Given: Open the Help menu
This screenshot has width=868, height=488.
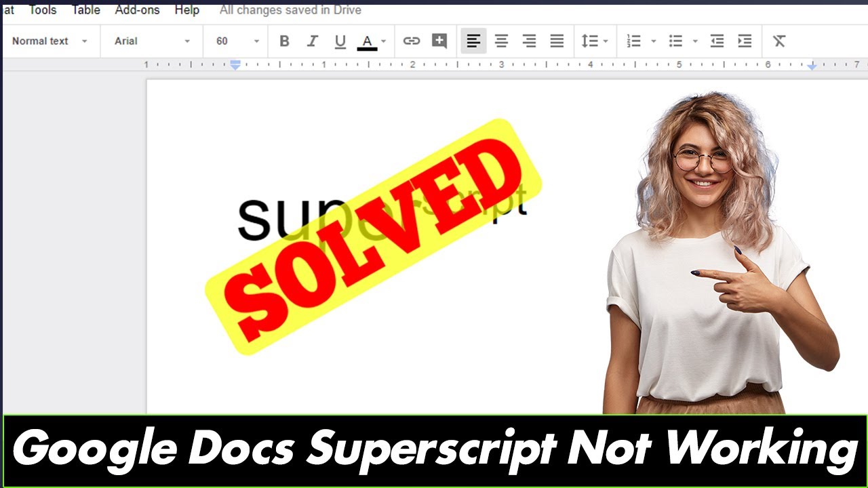Looking at the screenshot, I should coord(187,10).
